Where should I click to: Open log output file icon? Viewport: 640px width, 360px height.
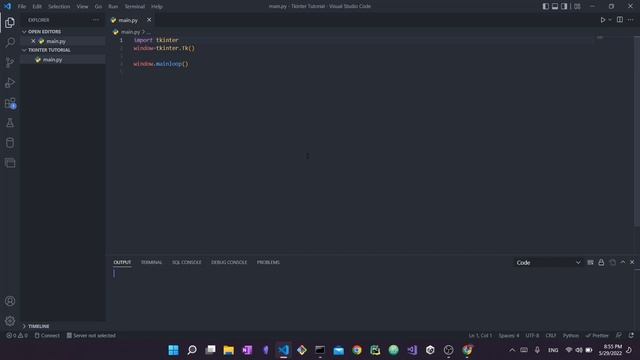[613, 262]
